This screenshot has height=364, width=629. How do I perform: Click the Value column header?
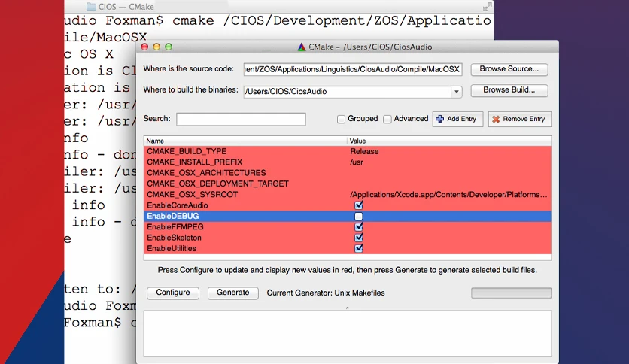tap(449, 141)
